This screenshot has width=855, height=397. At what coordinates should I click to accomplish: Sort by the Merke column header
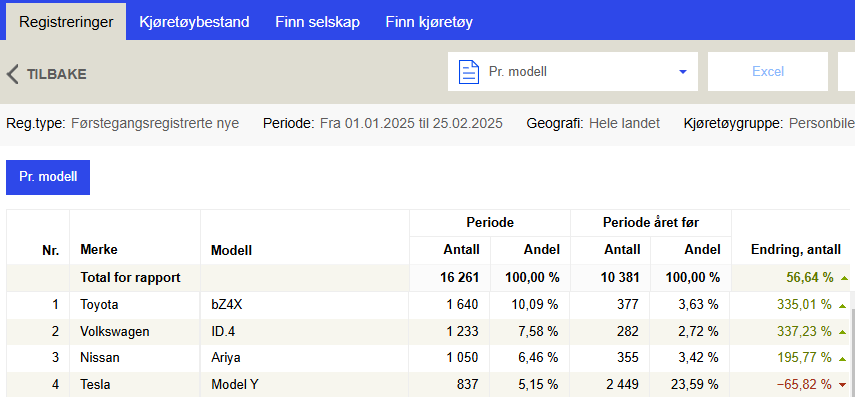[x=99, y=250]
